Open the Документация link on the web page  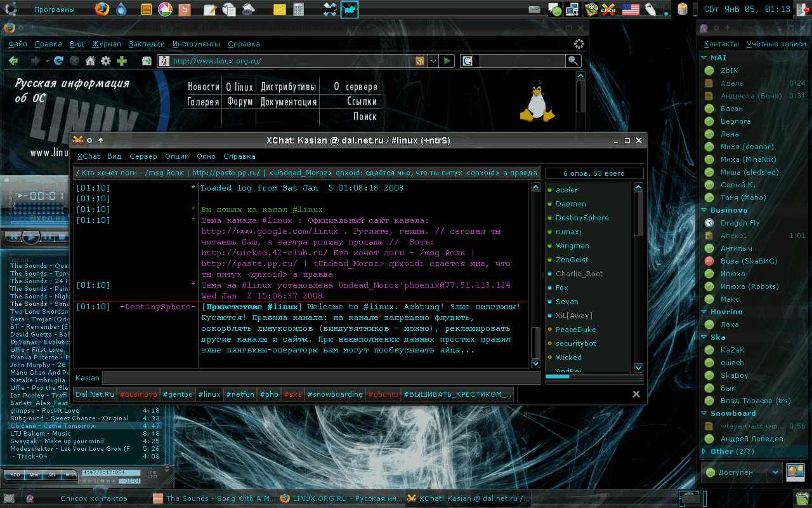(289, 102)
